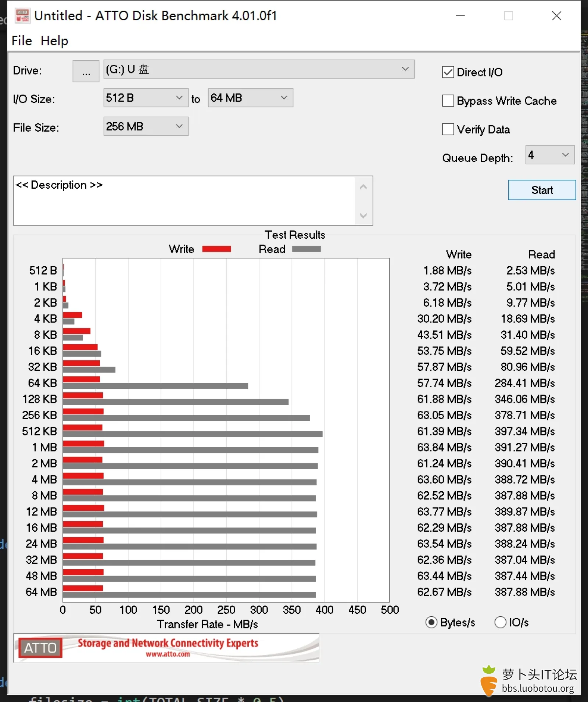This screenshot has width=588, height=702.
Task: Click the 284.41 MB/s read value
Action: click(x=524, y=383)
